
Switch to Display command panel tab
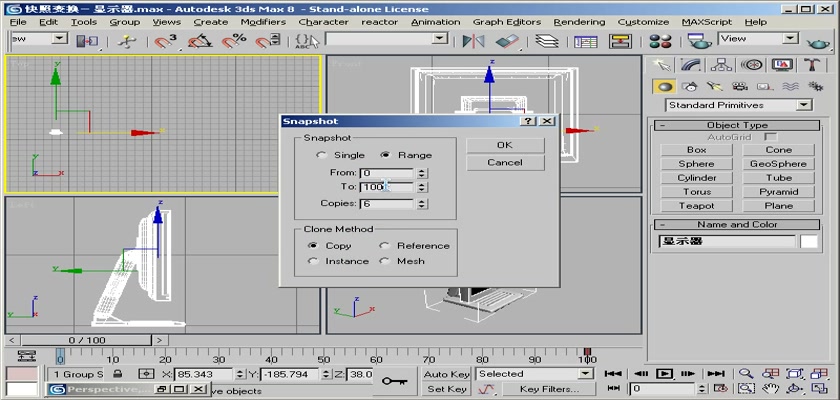(782, 65)
